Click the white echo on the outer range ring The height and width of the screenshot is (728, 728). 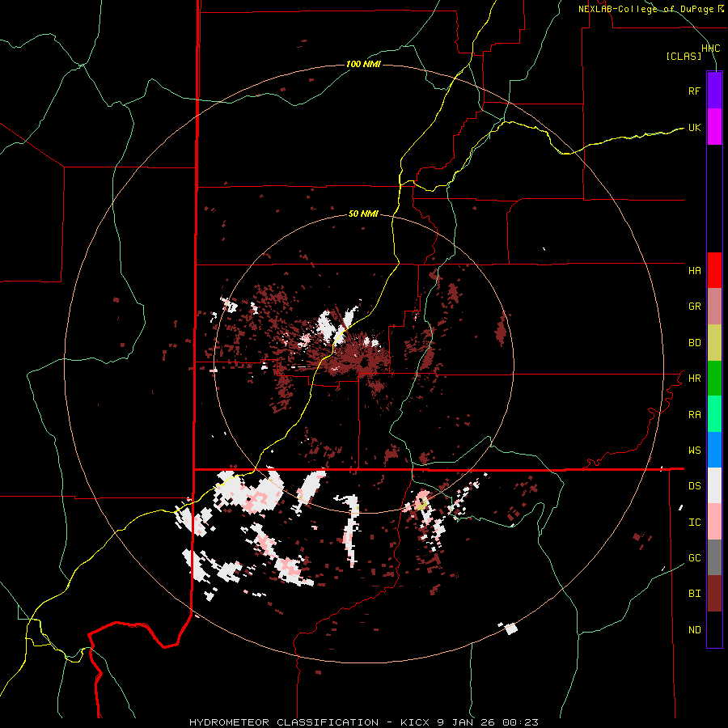point(510,629)
